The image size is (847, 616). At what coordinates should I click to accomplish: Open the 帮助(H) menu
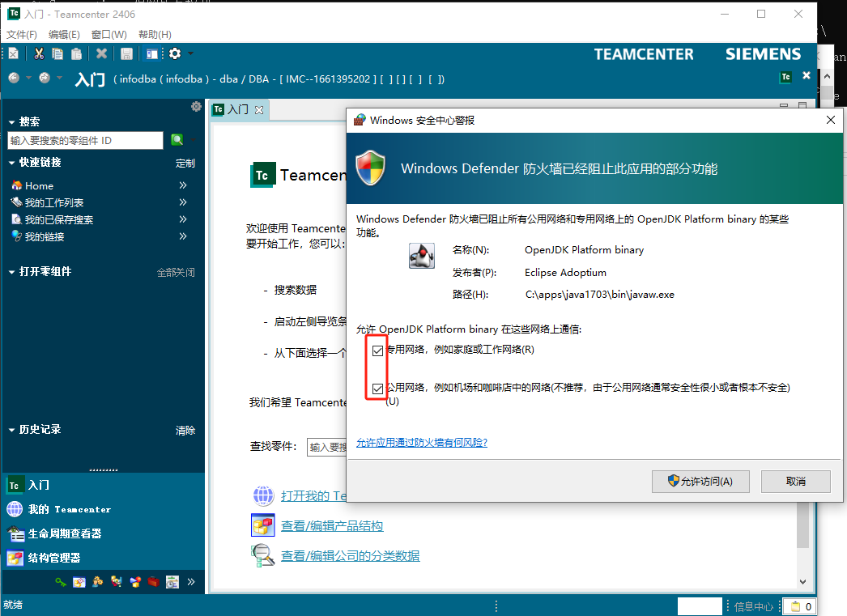(155, 35)
